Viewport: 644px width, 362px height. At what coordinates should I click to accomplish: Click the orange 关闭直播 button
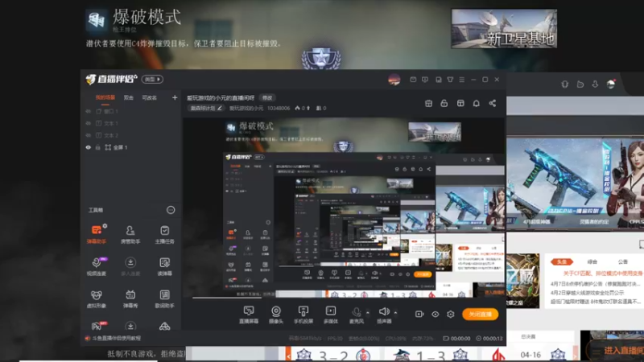tap(480, 314)
